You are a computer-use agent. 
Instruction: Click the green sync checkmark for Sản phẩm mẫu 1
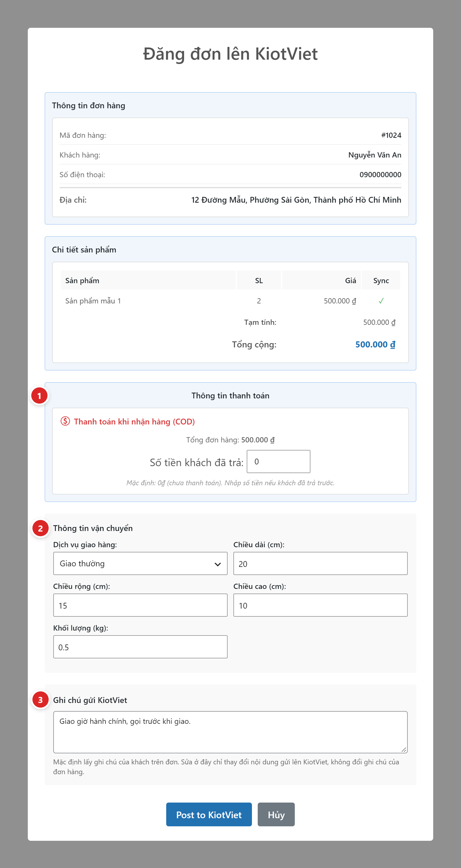click(x=381, y=301)
